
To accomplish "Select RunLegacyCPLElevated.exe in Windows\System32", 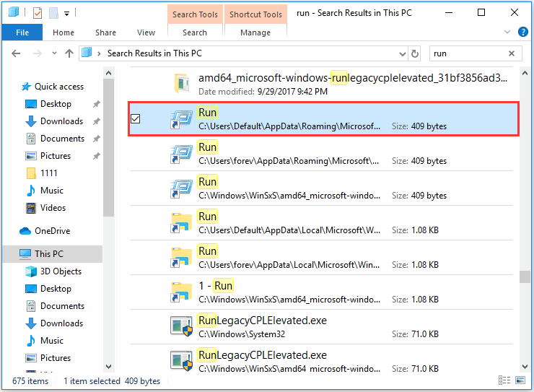I will point(322,327).
